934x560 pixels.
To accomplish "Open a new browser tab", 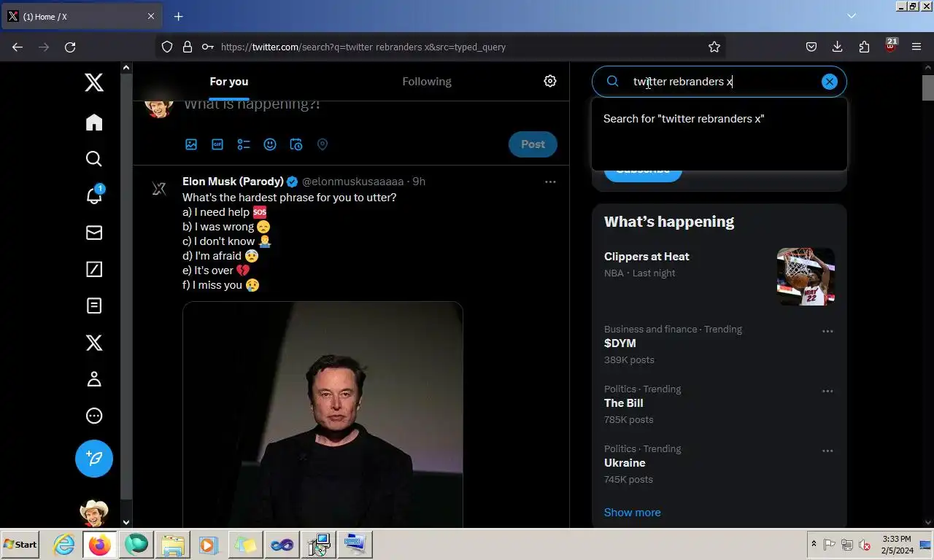I will [179, 16].
